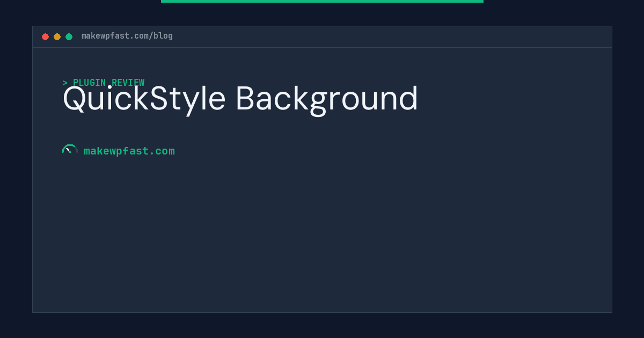Click the green maximize dot
This screenshot has width=644, height=338.
(69, 36)
